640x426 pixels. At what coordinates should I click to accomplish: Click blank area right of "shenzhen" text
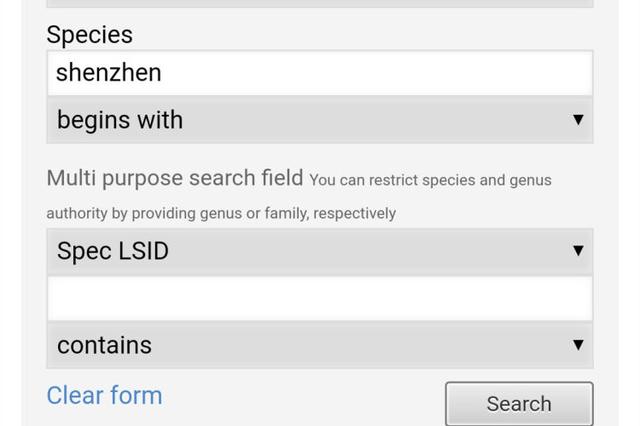pos(400,73)
